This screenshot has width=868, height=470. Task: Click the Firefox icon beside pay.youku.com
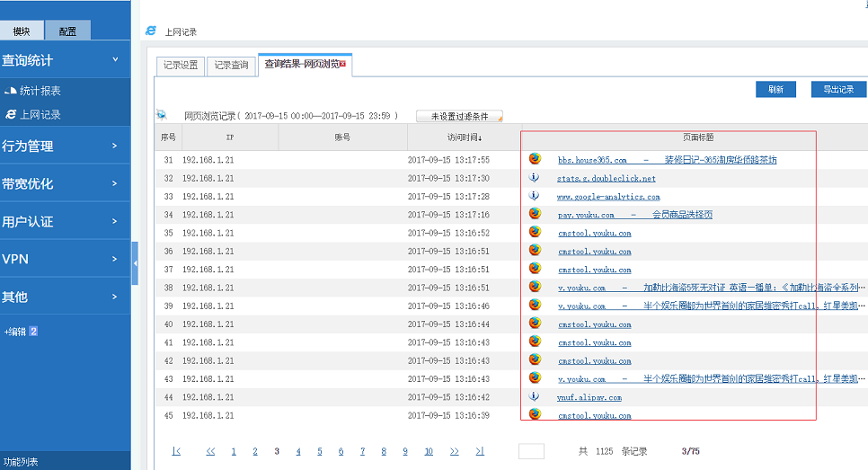pyautogui.click(x=535, y=214)
